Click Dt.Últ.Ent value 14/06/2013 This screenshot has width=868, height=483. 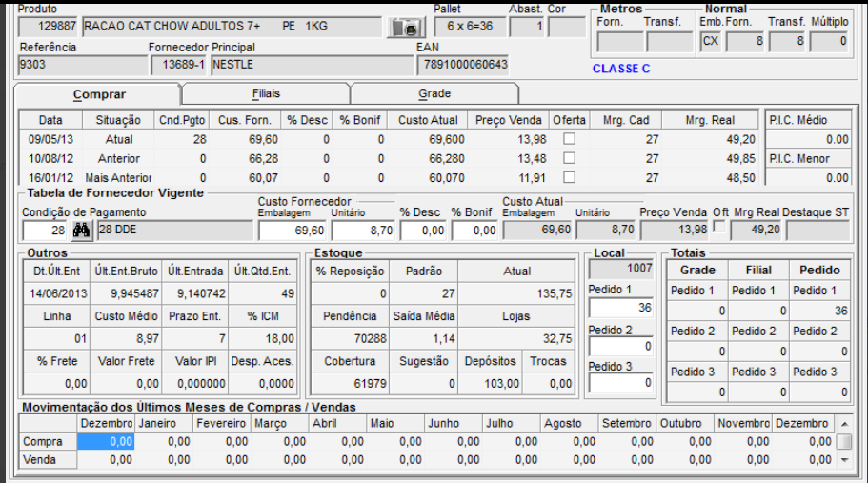(56, 293)
